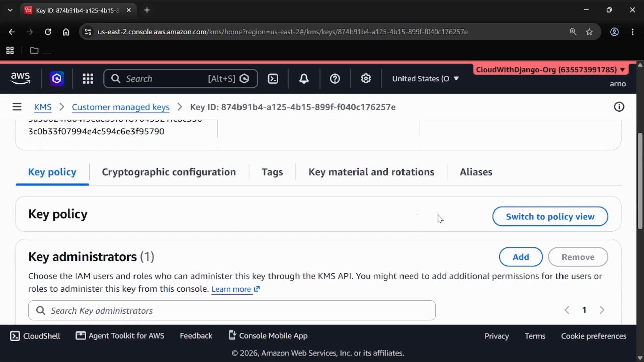Click the Search Key administrators field

[232, 310]
